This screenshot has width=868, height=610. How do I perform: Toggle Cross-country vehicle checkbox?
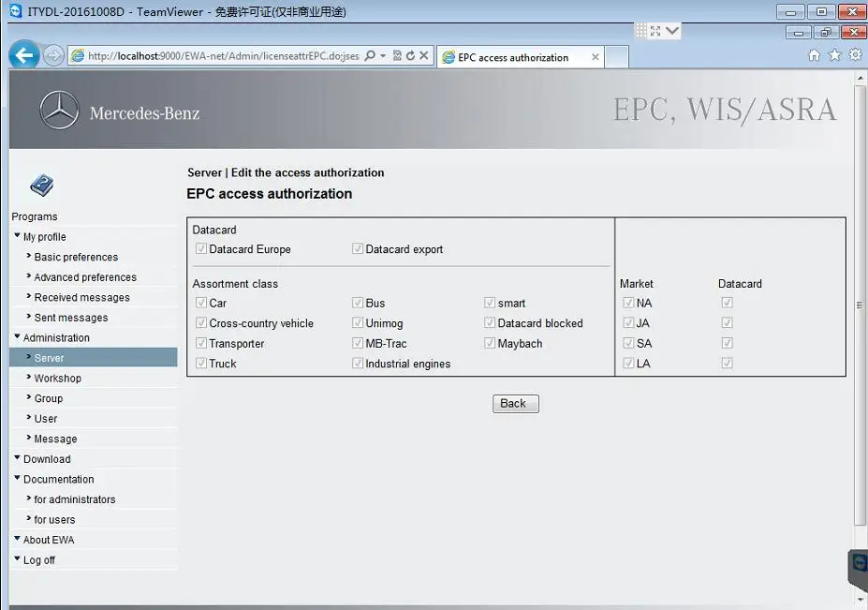click(x=201, y=322)
